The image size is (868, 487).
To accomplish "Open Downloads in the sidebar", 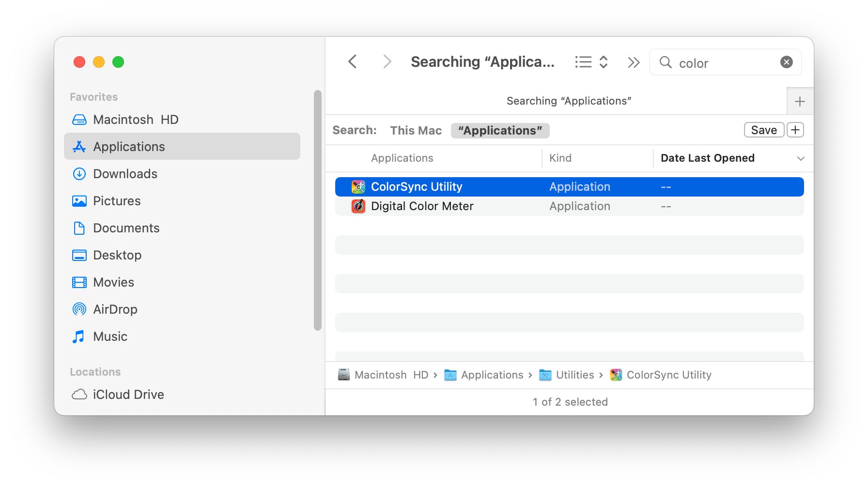I will [x=182, y=174].
